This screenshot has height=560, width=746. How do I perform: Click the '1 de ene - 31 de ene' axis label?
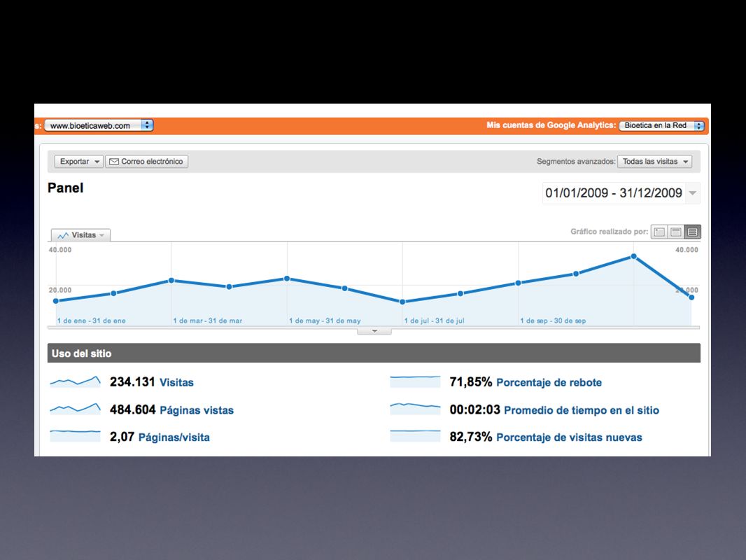(92, 321)
